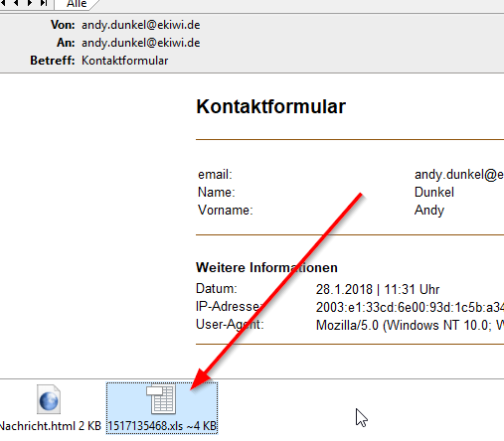Click the Nachricht.html file label
The width and height of the screenshot is (504, 441).
click(51, 426)
